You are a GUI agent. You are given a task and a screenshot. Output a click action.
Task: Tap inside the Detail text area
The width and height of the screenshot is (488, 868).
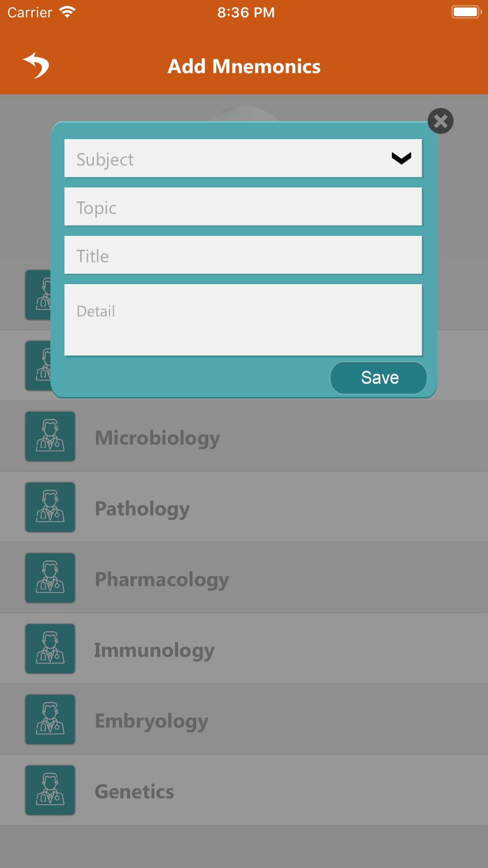pos(243,320)
